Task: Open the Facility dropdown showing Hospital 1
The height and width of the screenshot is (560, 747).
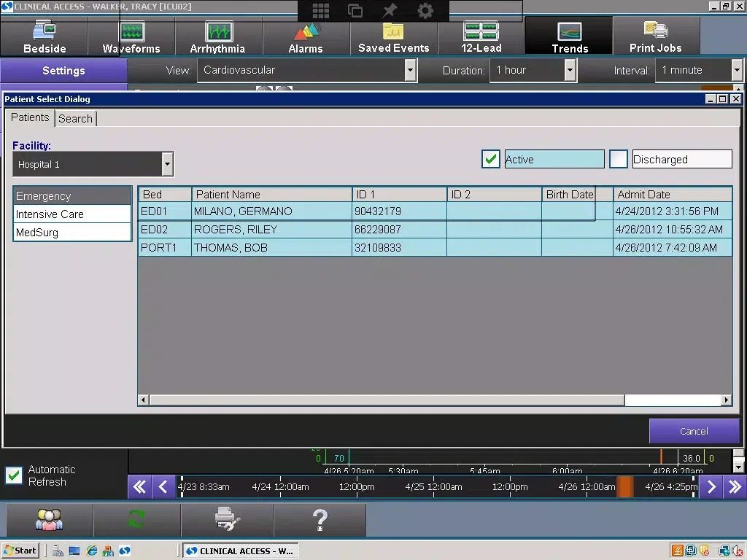Action: pyautogui.click(x=93, y=164)
